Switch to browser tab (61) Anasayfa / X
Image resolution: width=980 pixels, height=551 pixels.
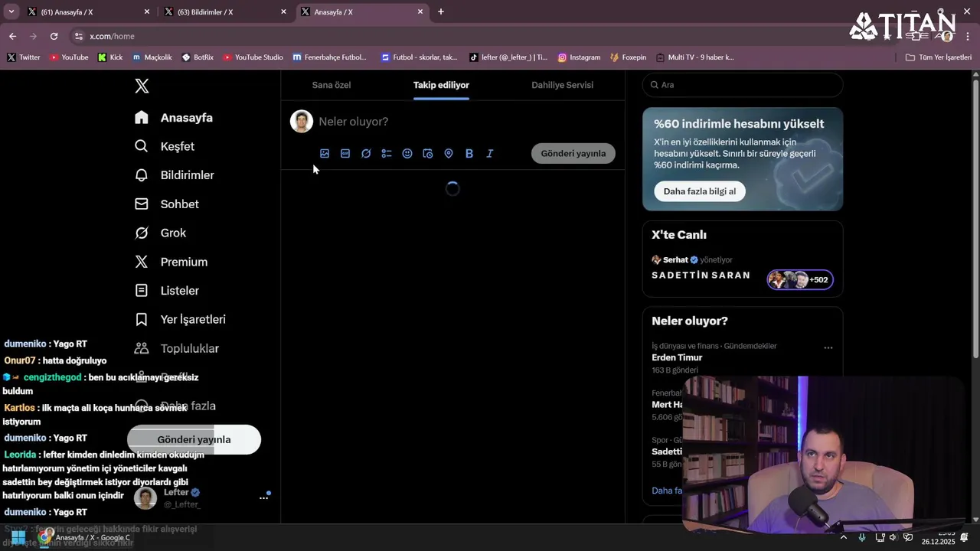(88, 11)
